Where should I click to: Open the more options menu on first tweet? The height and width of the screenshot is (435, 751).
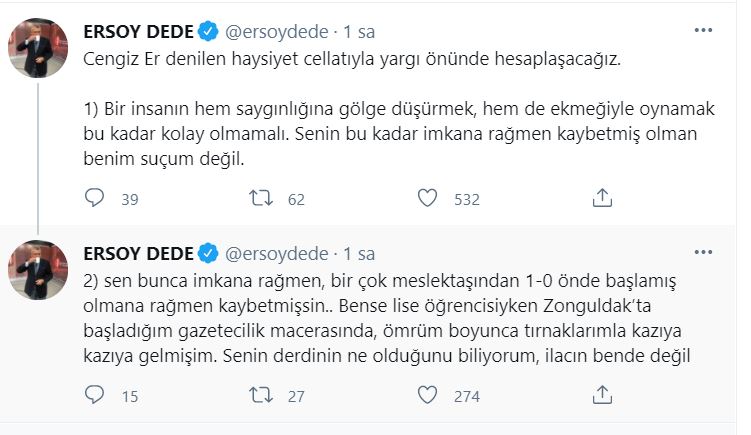(x=703, y=30)
